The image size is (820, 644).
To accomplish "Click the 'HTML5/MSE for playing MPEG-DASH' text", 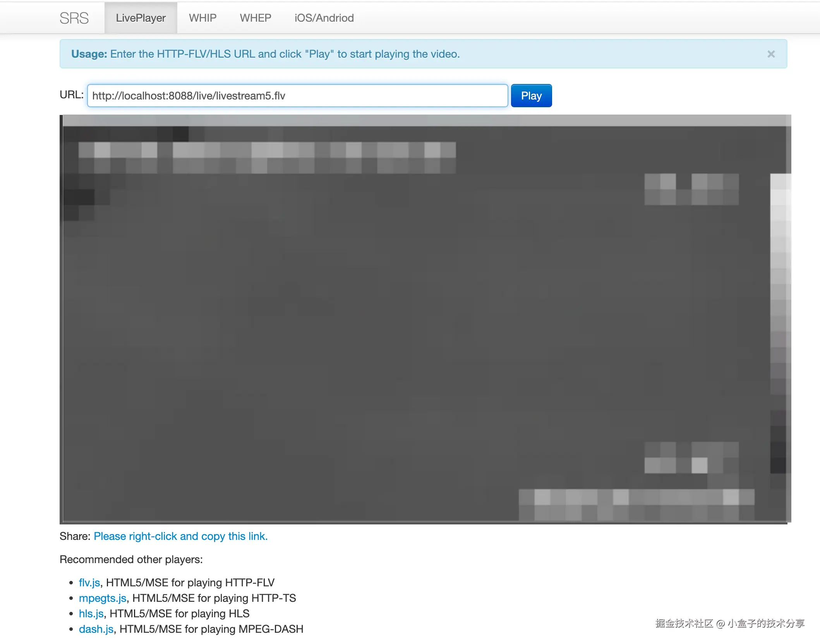I will [x=211, y=629].
